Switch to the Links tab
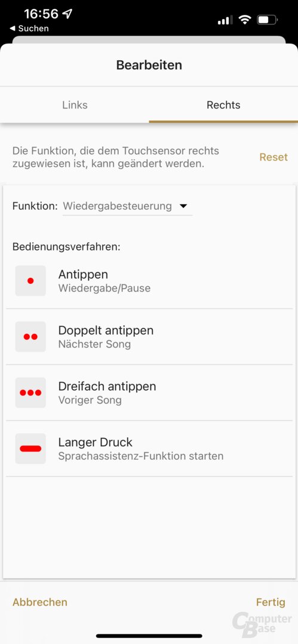The width and height of the screenshot is (298, 644). pos(75,105)
